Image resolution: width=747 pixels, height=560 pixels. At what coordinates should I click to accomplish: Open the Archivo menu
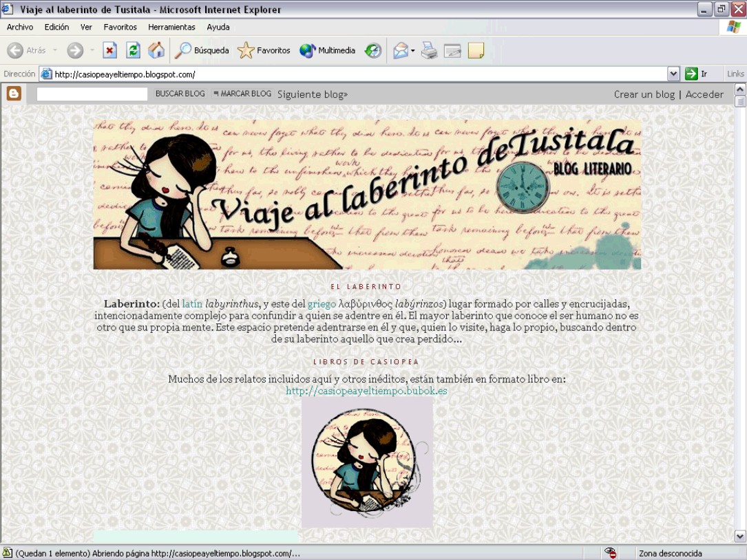(20, 27)
